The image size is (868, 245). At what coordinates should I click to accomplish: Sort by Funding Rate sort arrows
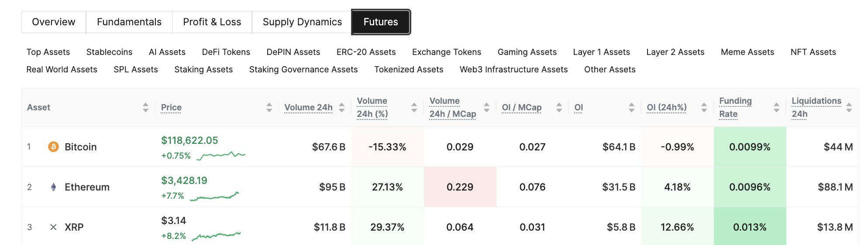(x=776, y=108)
